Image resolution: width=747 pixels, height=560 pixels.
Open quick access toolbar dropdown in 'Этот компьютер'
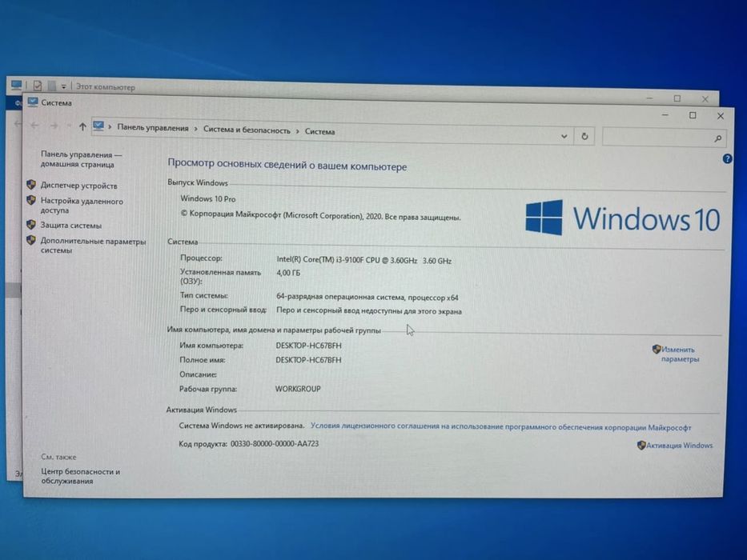pos(63,86)
